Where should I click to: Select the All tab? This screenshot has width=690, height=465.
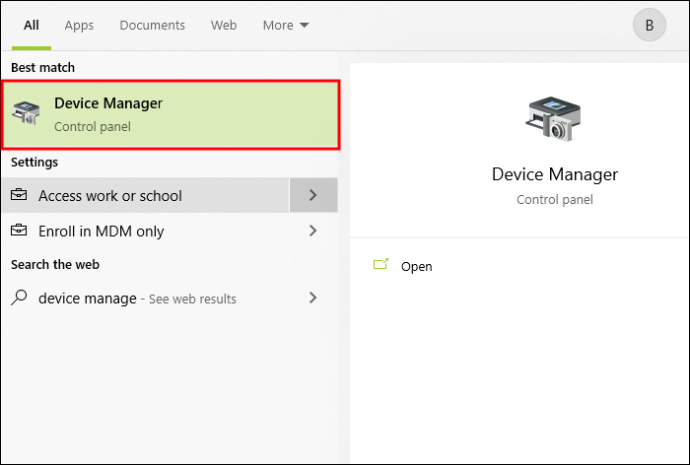(31, 25)
